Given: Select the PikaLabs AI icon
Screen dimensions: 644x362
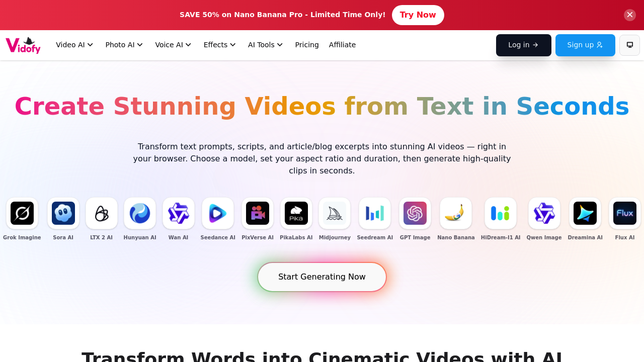Looking at the screenshot, I should pos(296,213).
